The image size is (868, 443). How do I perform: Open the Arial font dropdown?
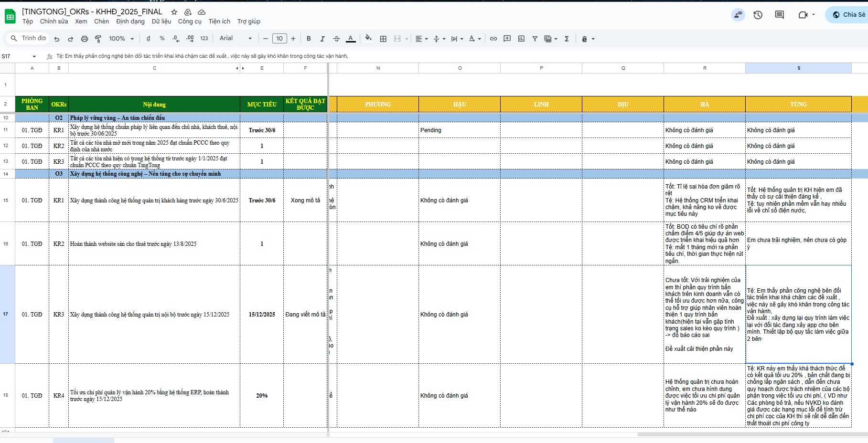(236, 38)
